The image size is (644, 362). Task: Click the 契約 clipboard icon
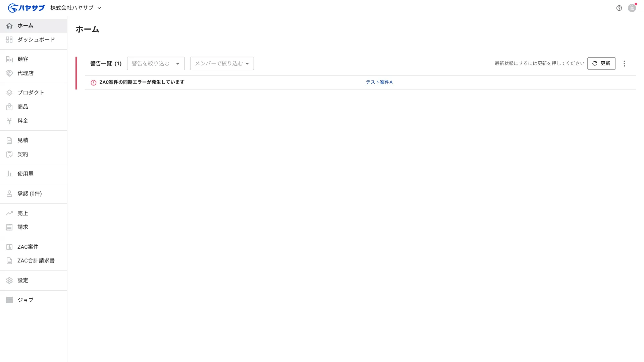pyautogui.click(x=9, y=154)
